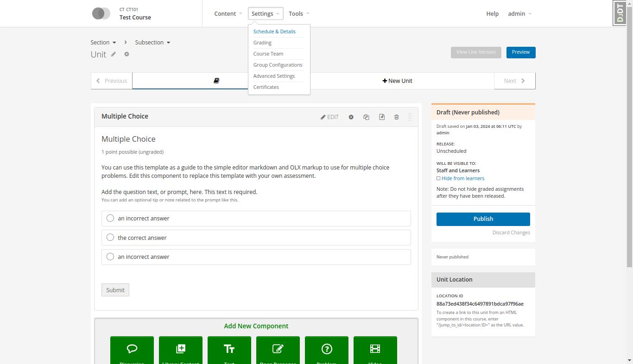The width and height of the screenshot is (633, 364).
Task: Click the 'Never published' status text
Action: coord(452,257)
